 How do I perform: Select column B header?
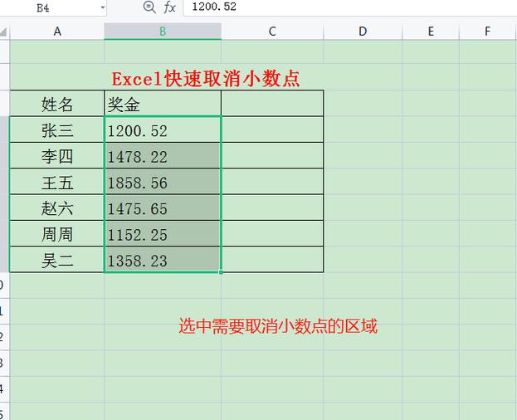click(x=163, y=32)
